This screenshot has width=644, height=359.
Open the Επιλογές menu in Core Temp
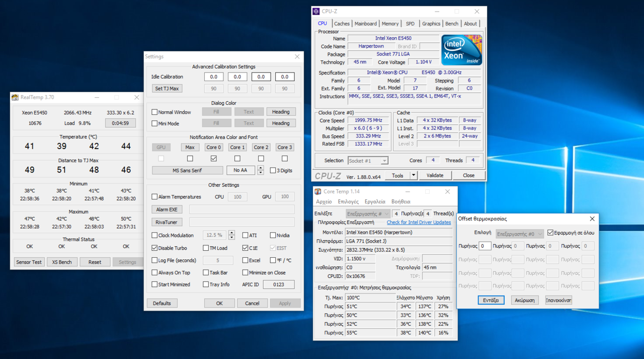pyautogui.click(x=348, y=201)
